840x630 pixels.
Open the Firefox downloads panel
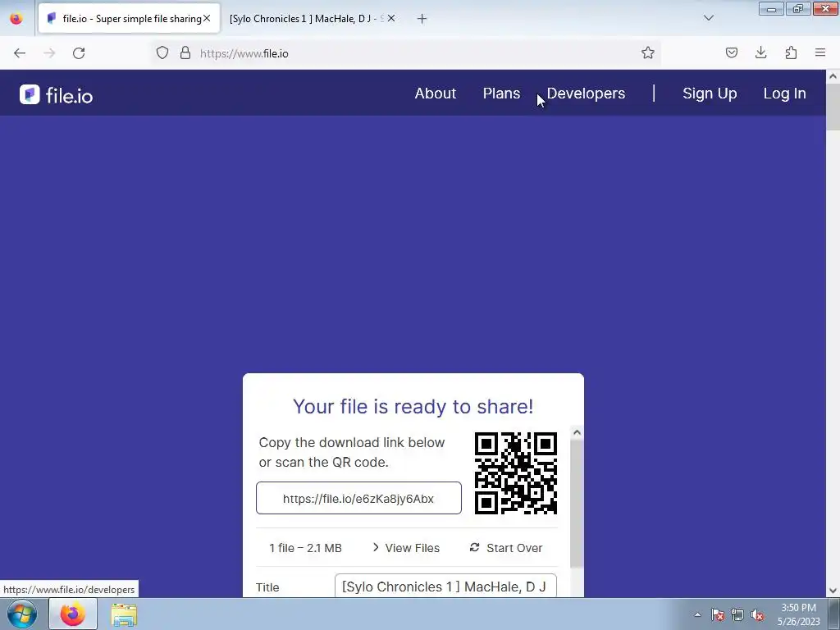(x=760, y=52)
